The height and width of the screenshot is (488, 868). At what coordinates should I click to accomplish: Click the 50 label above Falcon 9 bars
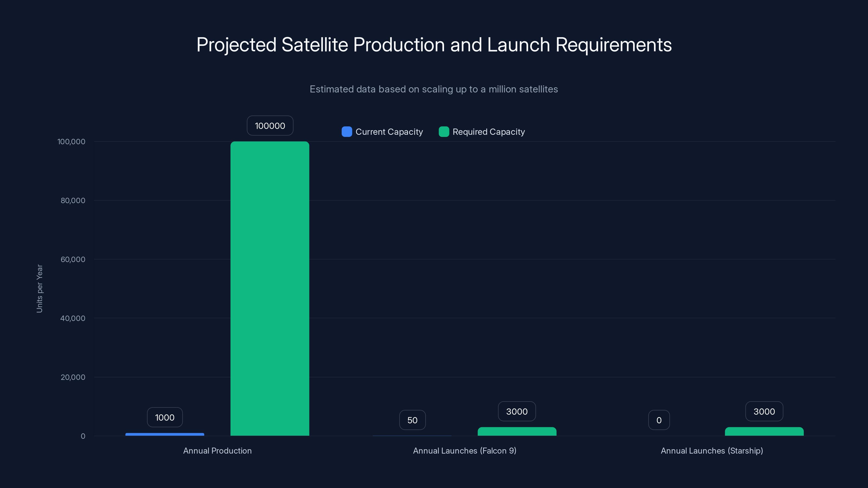[412, 420]
